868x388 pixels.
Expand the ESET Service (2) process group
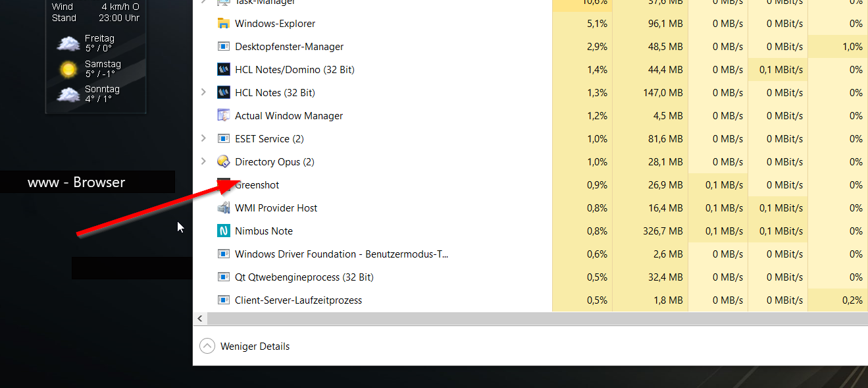[203, 138]
